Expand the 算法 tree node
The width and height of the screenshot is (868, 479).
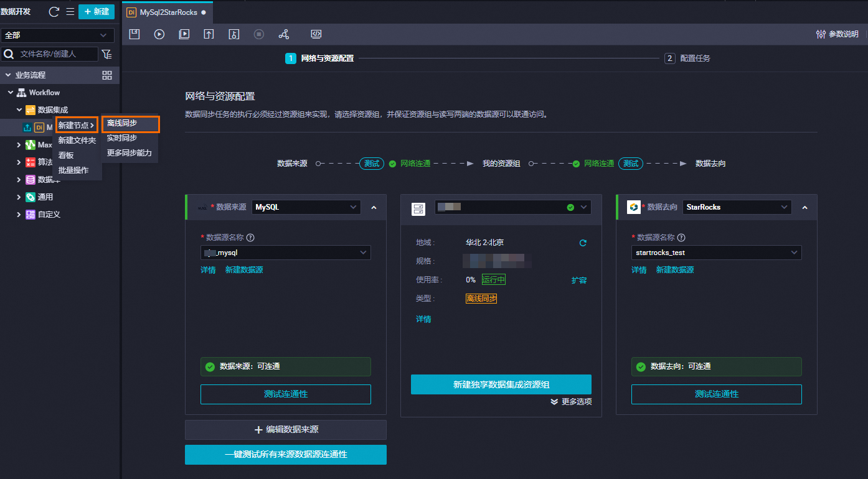(x=19, y=162)
